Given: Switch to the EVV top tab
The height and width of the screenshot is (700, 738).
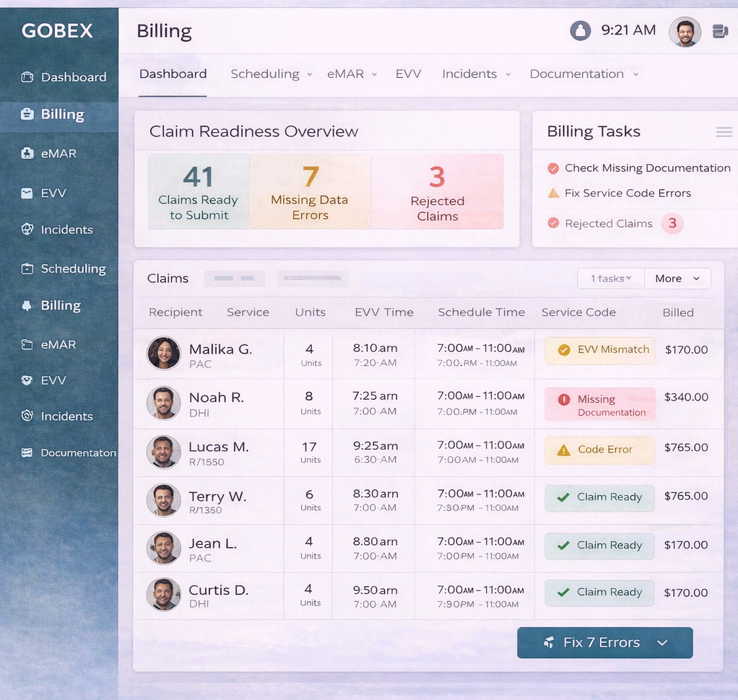Looking at the screenshot, I should click(408, 74).
